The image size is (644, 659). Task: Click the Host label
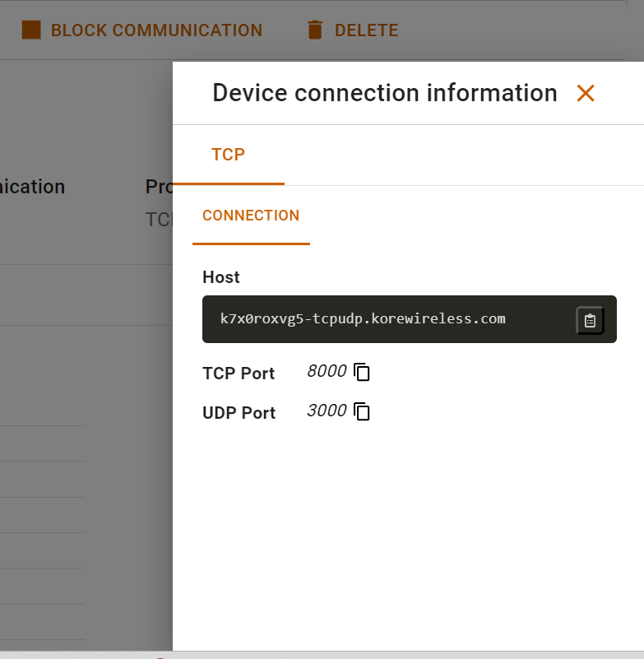[x=221, y=277]
